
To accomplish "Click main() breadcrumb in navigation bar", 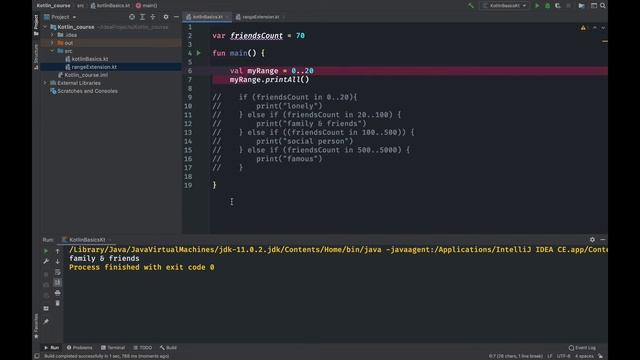I will 147,6.
